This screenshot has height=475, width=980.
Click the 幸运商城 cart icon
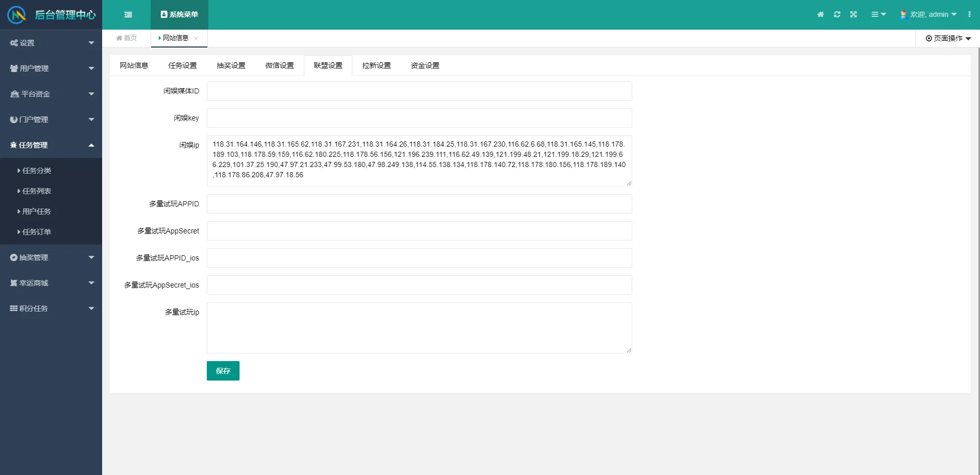(14, 283)
